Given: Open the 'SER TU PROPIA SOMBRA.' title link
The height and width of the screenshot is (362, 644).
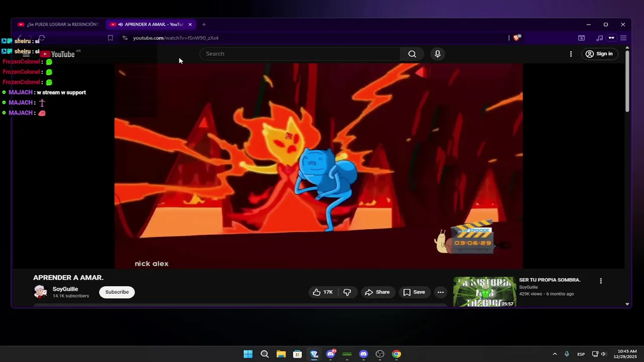Looking at the screenshot, I should click(550, 280).
